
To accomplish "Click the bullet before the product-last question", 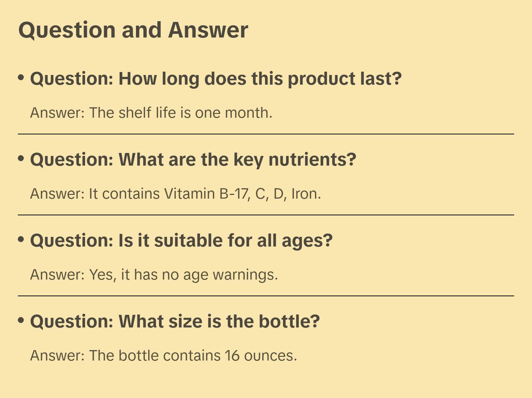I will point(21,78).
